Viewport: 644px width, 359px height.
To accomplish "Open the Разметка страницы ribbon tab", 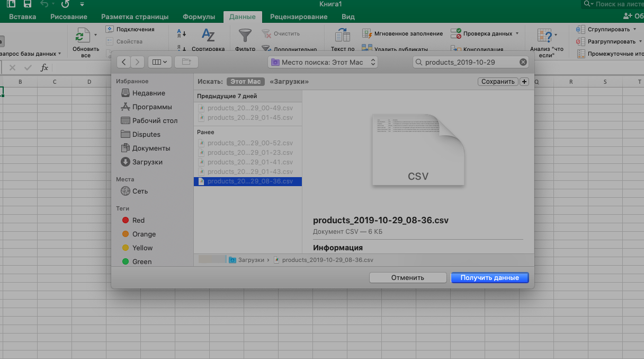I will point(135,16).
